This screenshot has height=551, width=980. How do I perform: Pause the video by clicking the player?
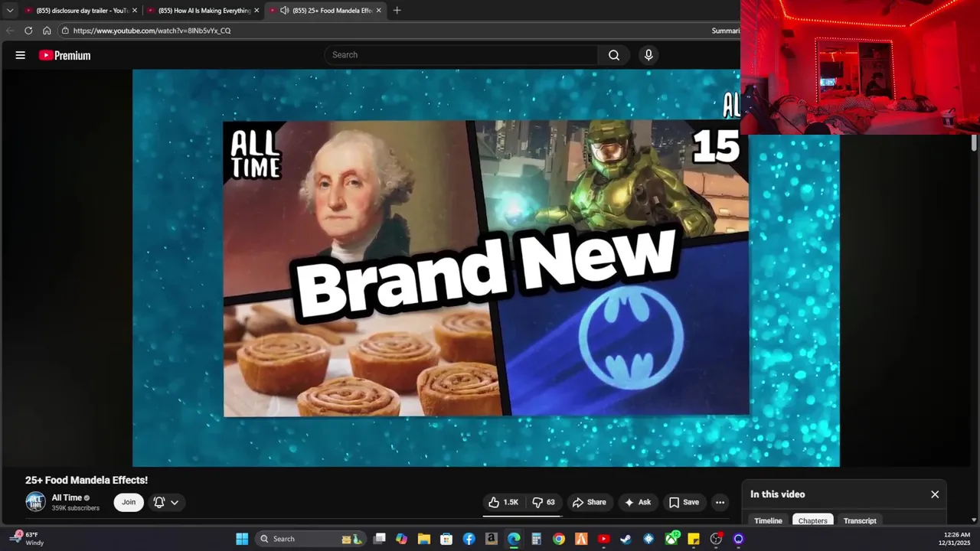485,268
